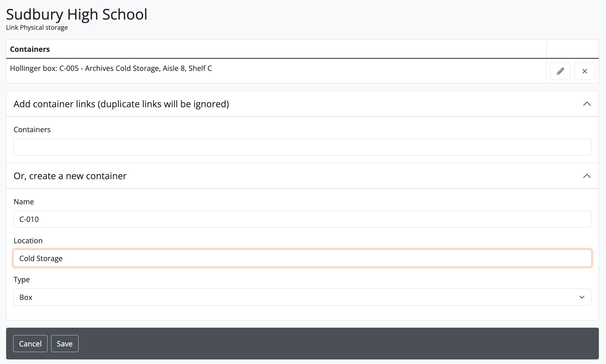Collapse the create new container chevron
Screen dimensions: 606x364
coord(586,176)
